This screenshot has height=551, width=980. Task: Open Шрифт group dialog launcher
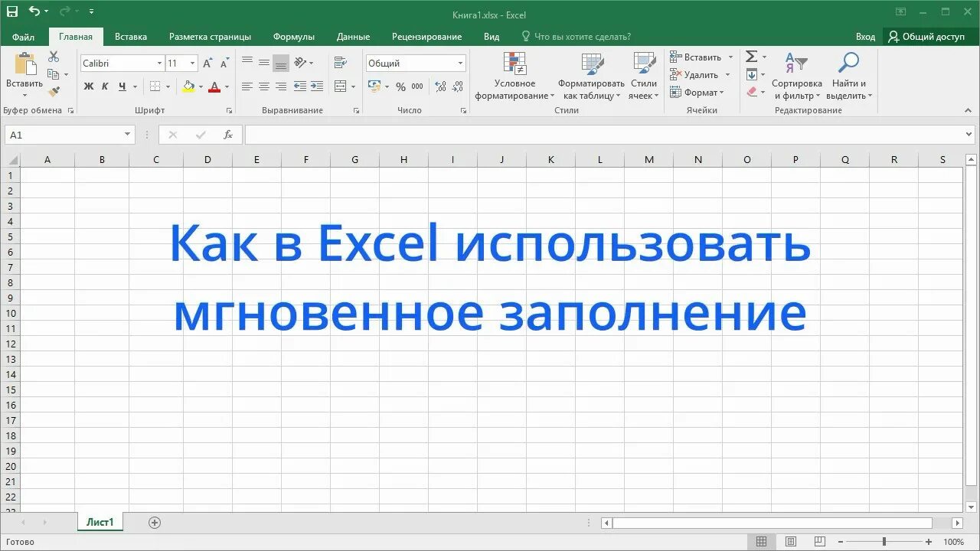pyautogui.click(x=229, y=111)
